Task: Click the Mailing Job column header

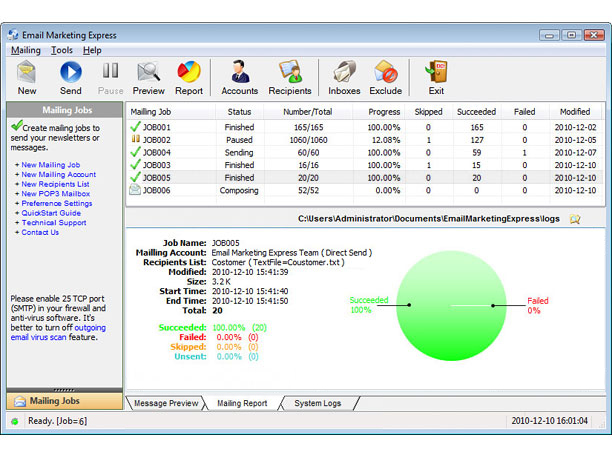Action: (x=171, y=112)
